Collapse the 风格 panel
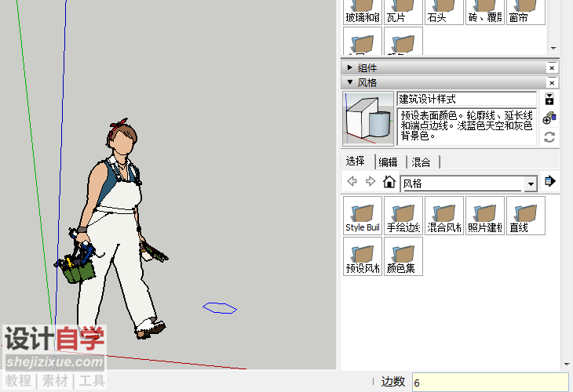 coord(350,82)
